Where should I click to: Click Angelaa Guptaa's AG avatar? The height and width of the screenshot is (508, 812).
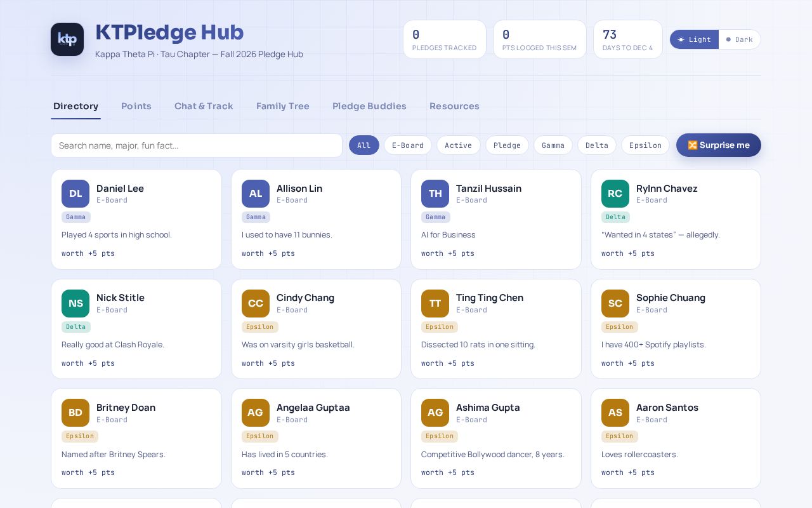point(256,413)
